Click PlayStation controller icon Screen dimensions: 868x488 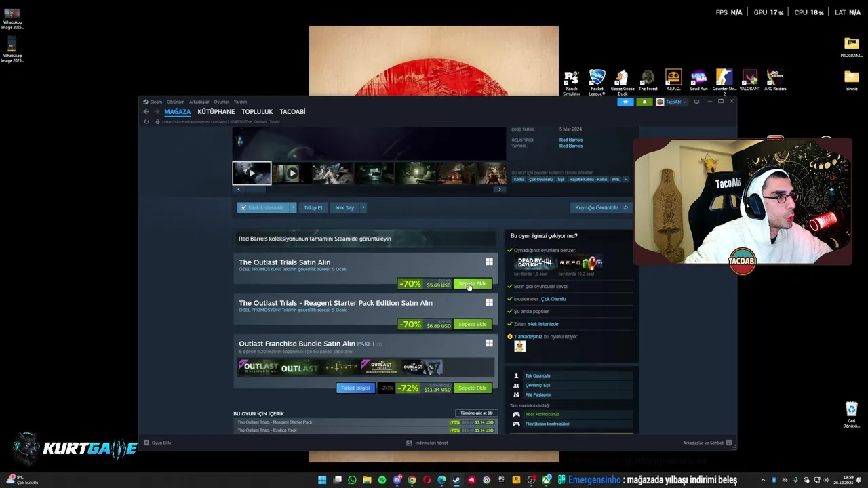(x=516, y=424)
